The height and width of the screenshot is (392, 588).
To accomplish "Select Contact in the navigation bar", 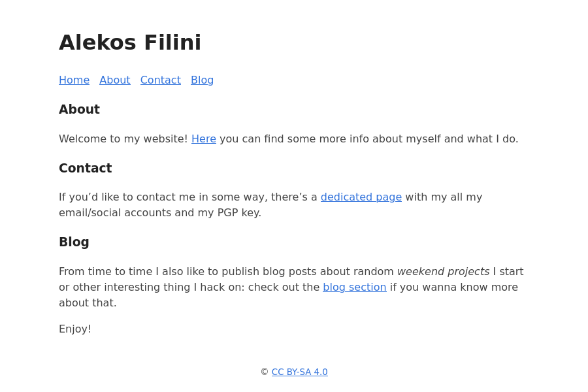I will (160, 80).
